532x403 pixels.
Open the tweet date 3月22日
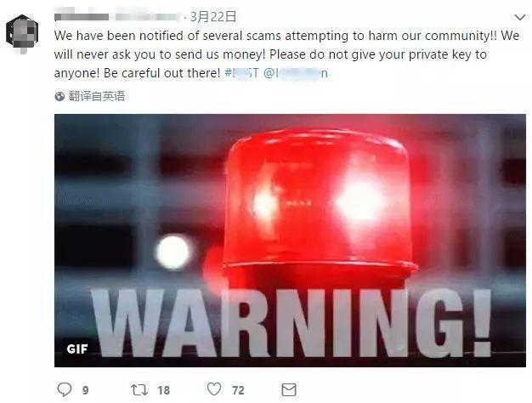[x=212, y=17]
